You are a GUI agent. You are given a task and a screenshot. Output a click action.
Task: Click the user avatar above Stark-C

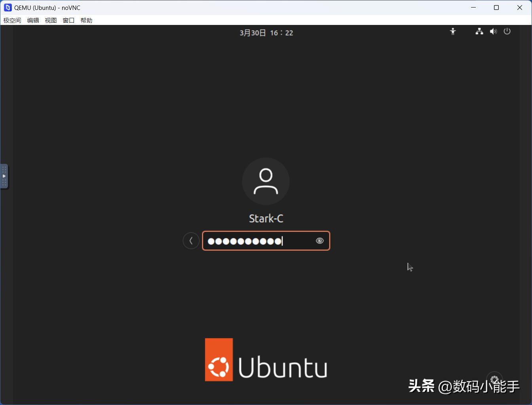tap(266, 181)
